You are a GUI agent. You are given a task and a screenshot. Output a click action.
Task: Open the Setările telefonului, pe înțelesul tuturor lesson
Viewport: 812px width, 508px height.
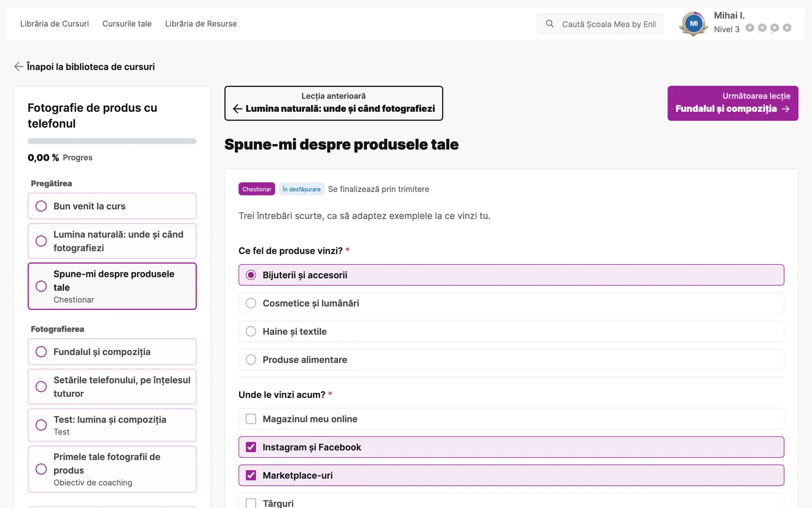tap(112, 387)
